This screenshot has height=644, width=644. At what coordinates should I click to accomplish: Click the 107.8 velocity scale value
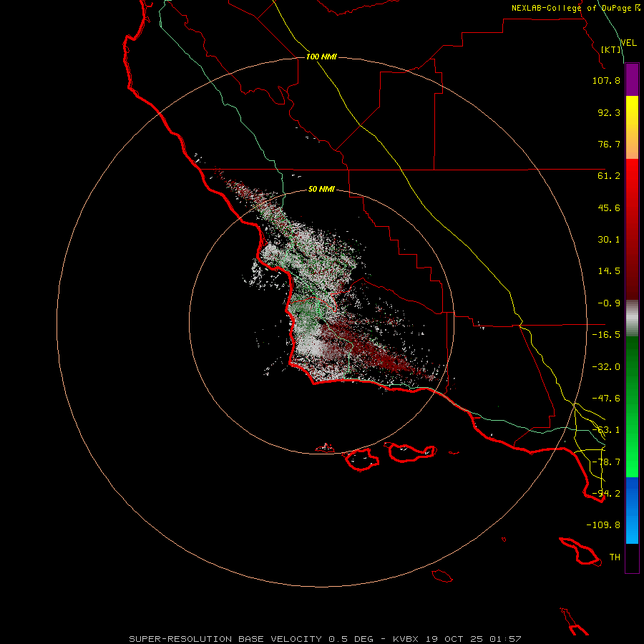click(x=606, y=80)
